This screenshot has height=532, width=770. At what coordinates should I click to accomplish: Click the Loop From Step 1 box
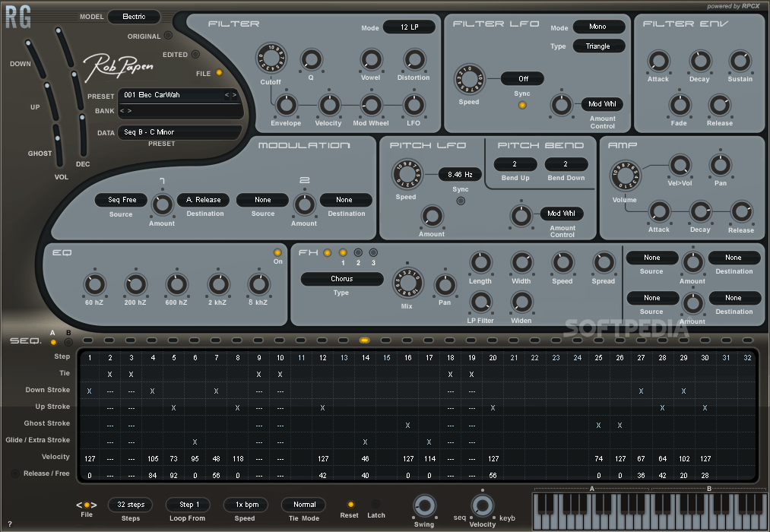[189, 505]
